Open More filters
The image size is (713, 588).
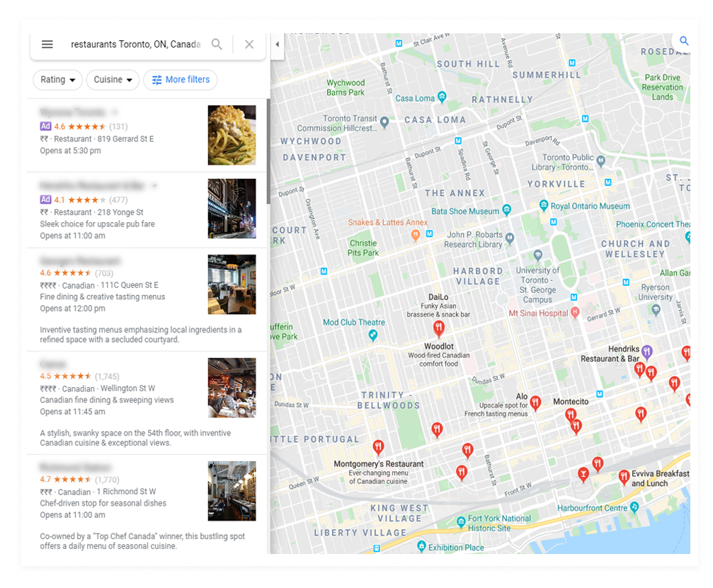(181, 79)
